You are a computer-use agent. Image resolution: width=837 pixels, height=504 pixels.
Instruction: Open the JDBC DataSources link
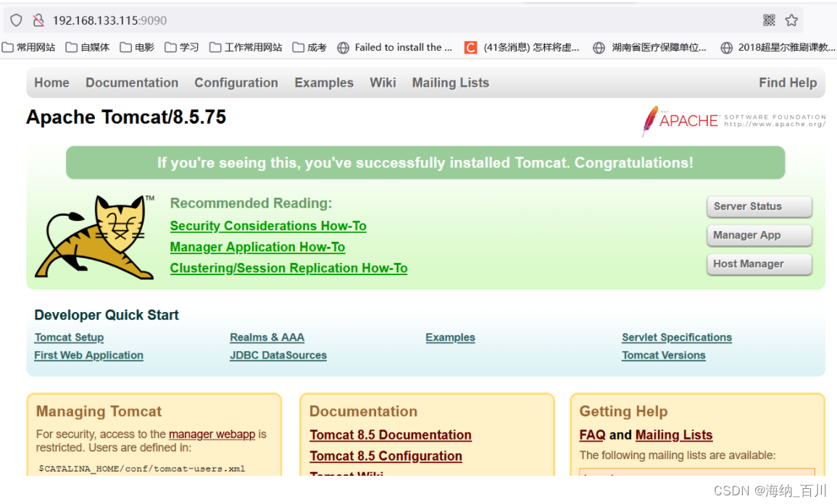278,356
